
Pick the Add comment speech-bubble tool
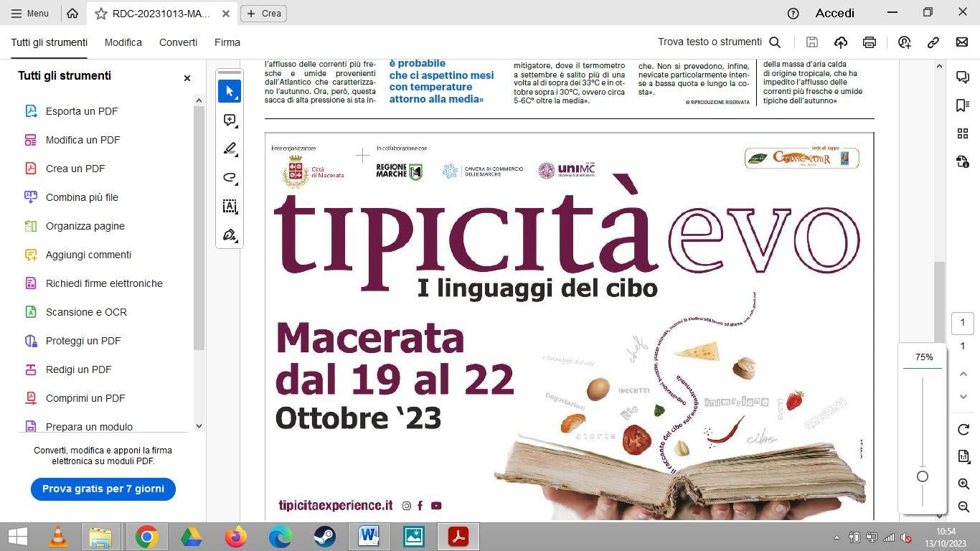[x=230, y=120]
